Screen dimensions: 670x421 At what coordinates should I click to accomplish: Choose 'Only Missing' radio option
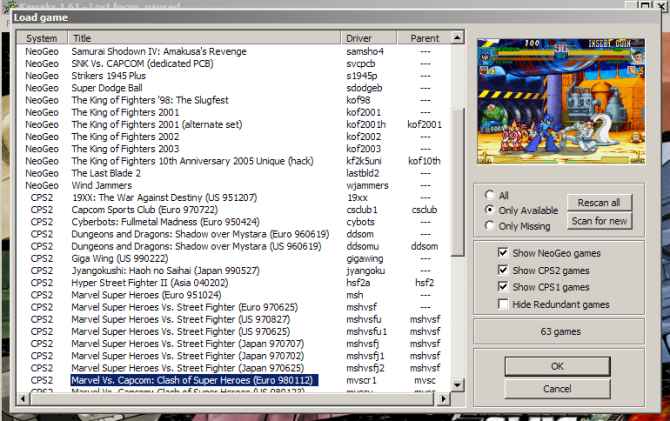coord(489,226)
